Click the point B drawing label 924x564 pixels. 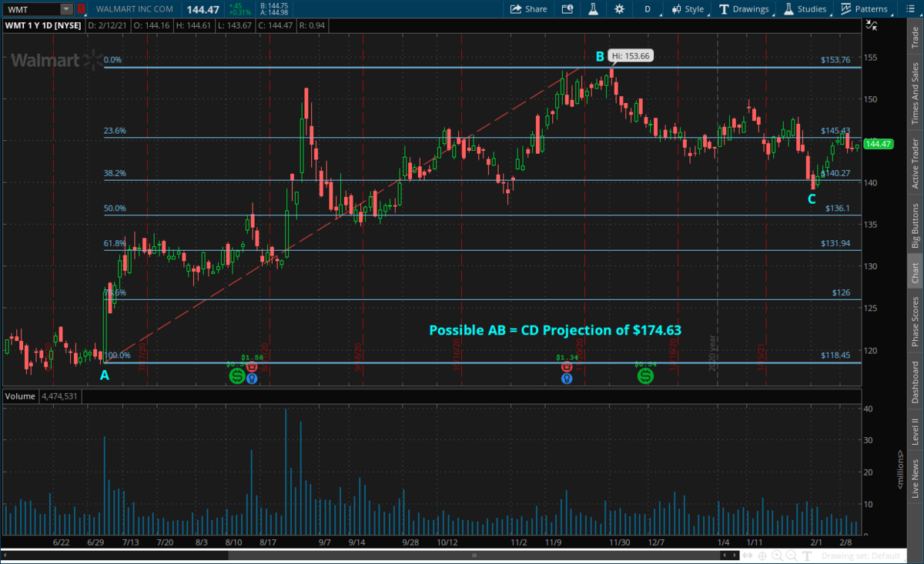[x=600, y=56]
